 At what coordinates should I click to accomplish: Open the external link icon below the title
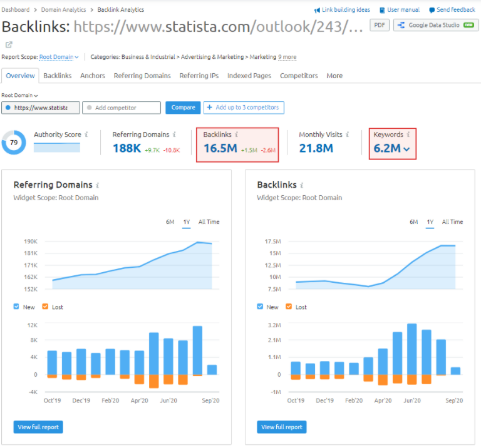point(9,45)
